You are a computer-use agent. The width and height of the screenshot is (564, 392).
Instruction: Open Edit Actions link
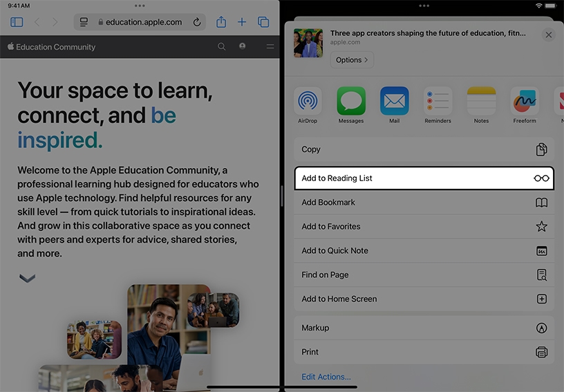(x=326, y=377)
